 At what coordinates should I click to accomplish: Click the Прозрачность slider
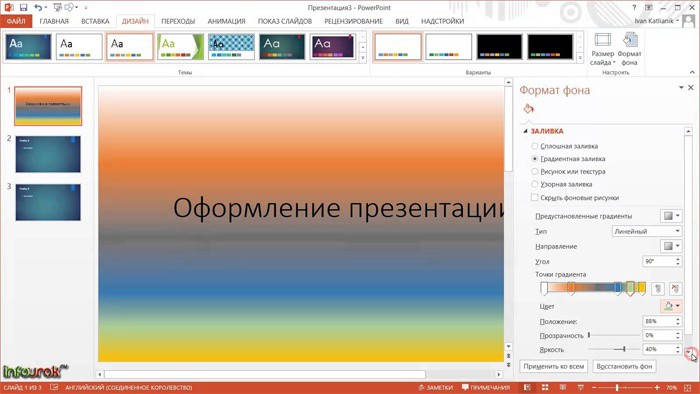(614, 335)
